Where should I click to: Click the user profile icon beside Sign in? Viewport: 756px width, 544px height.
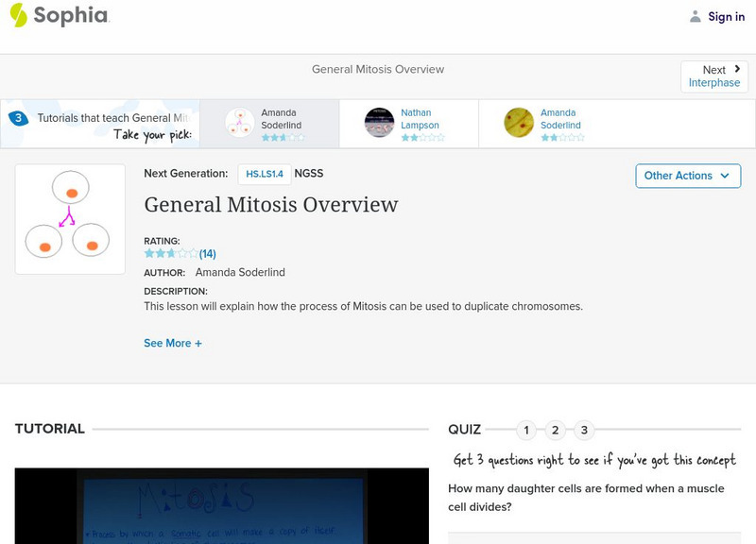click(695, 16)
